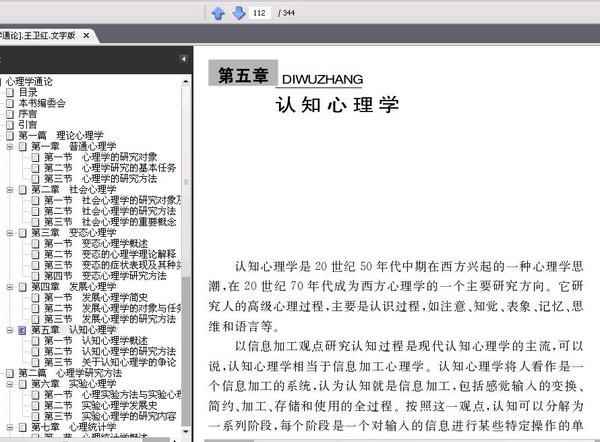Open bookmark 序言
This screenshot has height=442, width=600.
(x=28, y=114)
